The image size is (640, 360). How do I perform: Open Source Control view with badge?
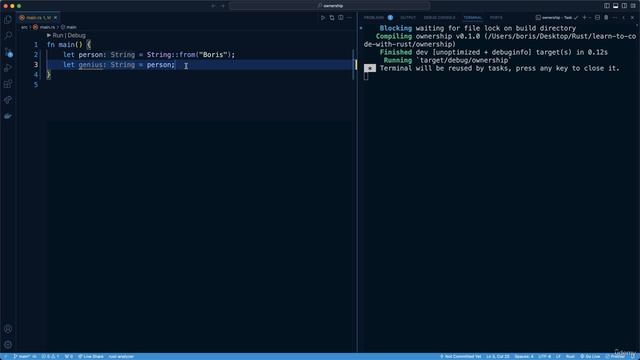tap(8, 52)
